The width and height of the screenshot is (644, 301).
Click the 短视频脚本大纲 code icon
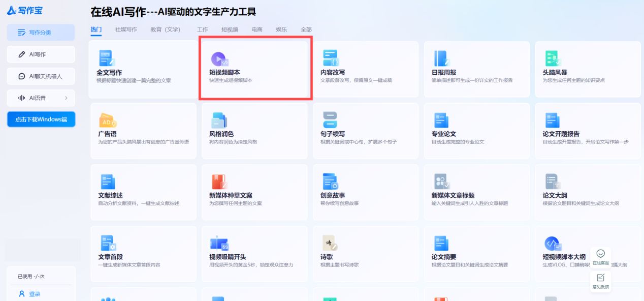pyautogui.click(x=553, y=243)
